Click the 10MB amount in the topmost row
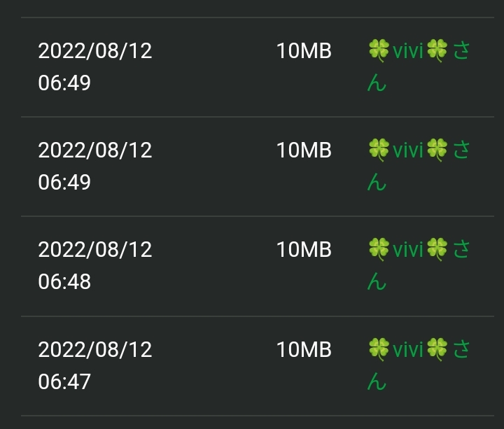 304,52
